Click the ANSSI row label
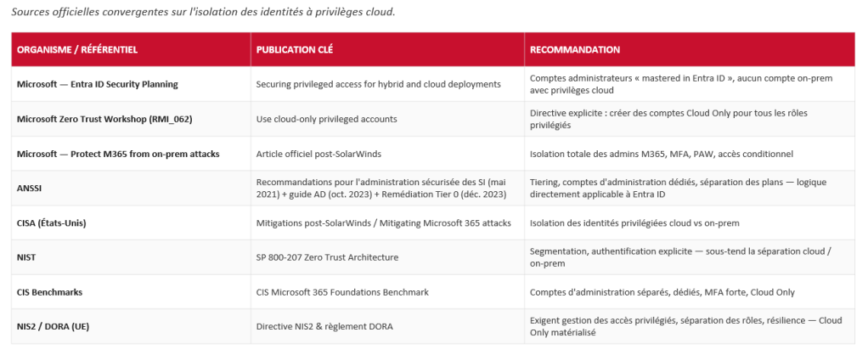868x355 pixels. (x=30, y=189)
